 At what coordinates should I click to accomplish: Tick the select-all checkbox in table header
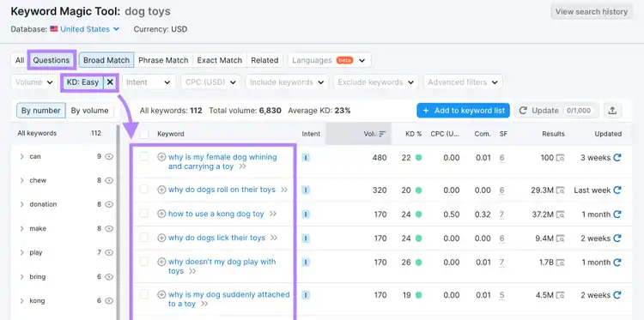point(143,134)
